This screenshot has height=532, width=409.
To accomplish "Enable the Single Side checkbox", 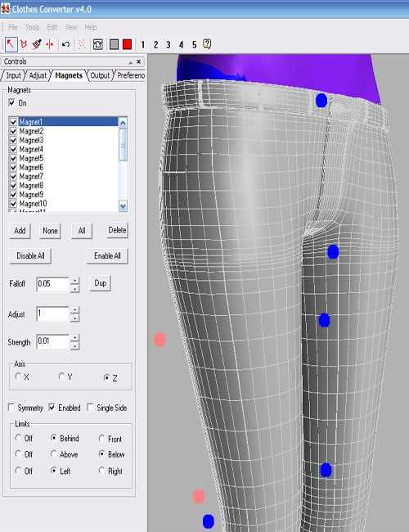I will click(91, 407).
